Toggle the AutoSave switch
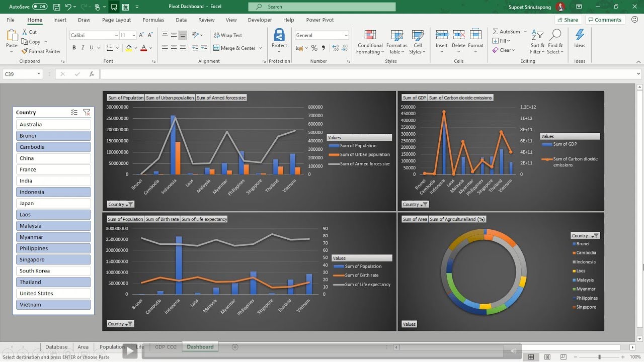Image resolution: width=644 pixels, height=362 pixels. coord(40,7)
